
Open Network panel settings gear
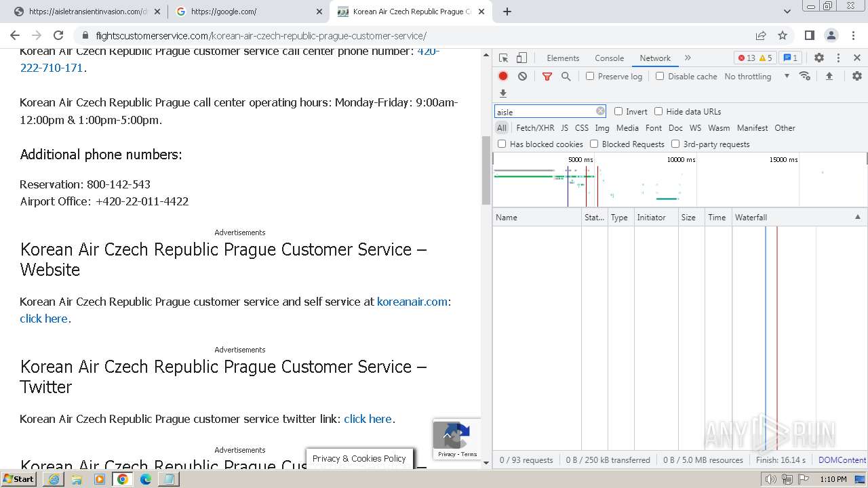(x=857, y=76)
